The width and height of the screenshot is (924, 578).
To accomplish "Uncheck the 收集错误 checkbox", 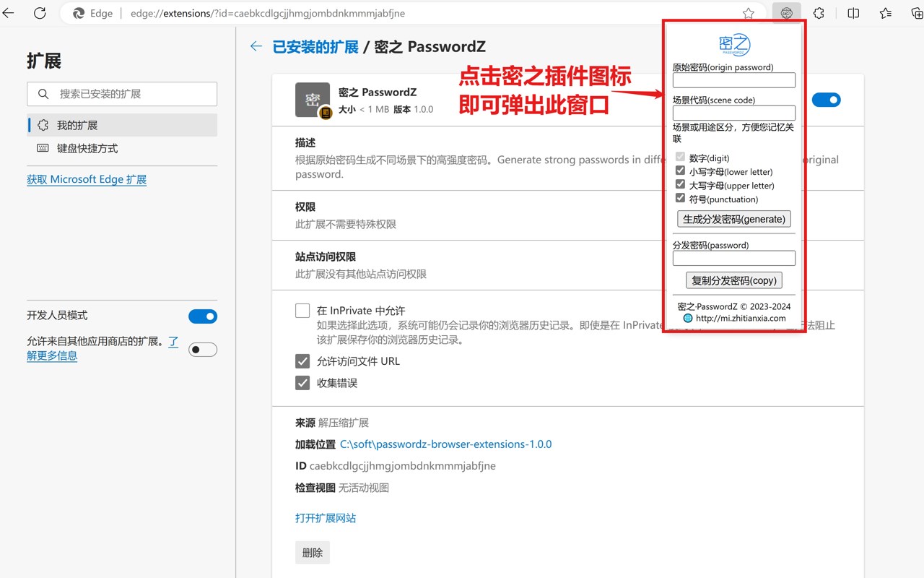I will point(302,383).
